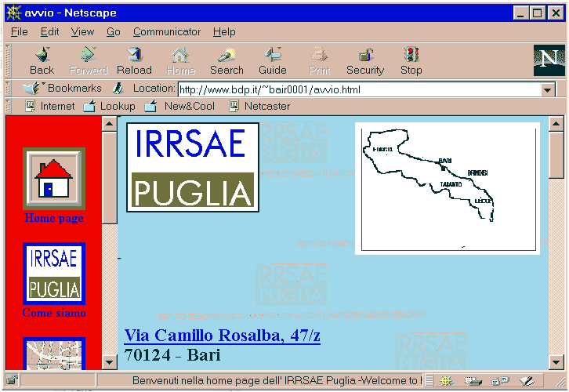Viewport: 569px width, 392px height.
Task: Open the Help menu
Action: coord(224,32)
